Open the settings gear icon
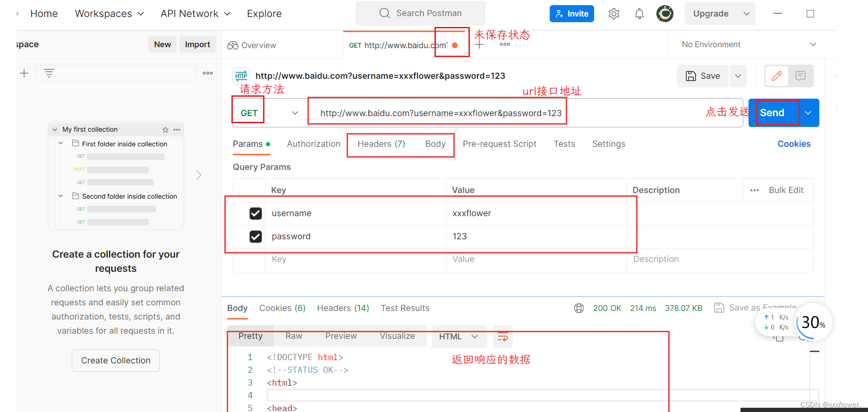Viewport: 868px width, 412px height. [614, 14]
